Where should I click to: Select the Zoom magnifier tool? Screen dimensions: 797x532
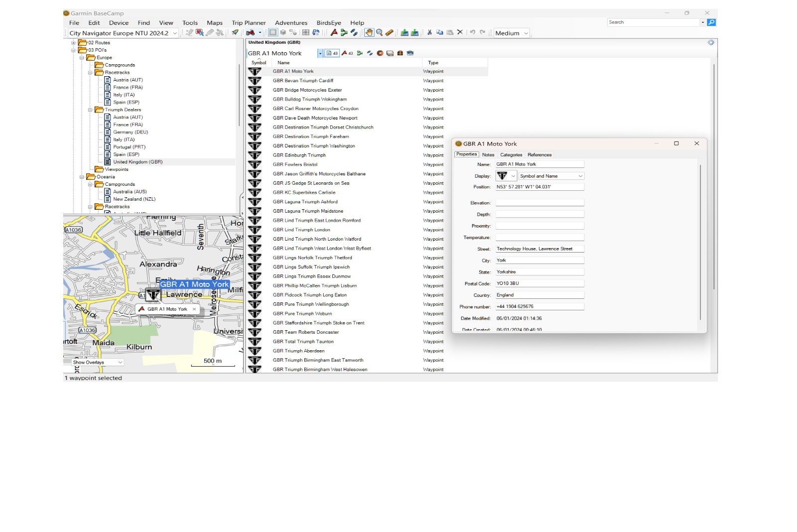379,33
